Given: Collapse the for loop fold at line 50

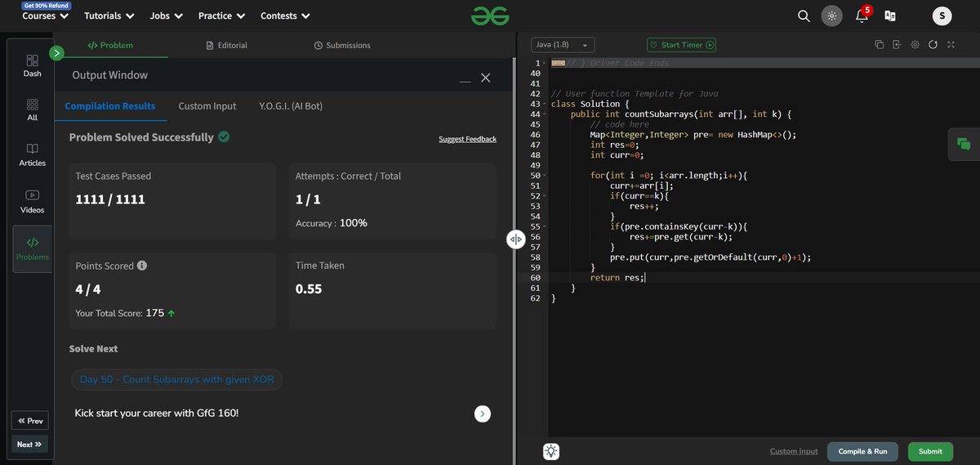Looking at the screenshot, I should coord(545,176).
